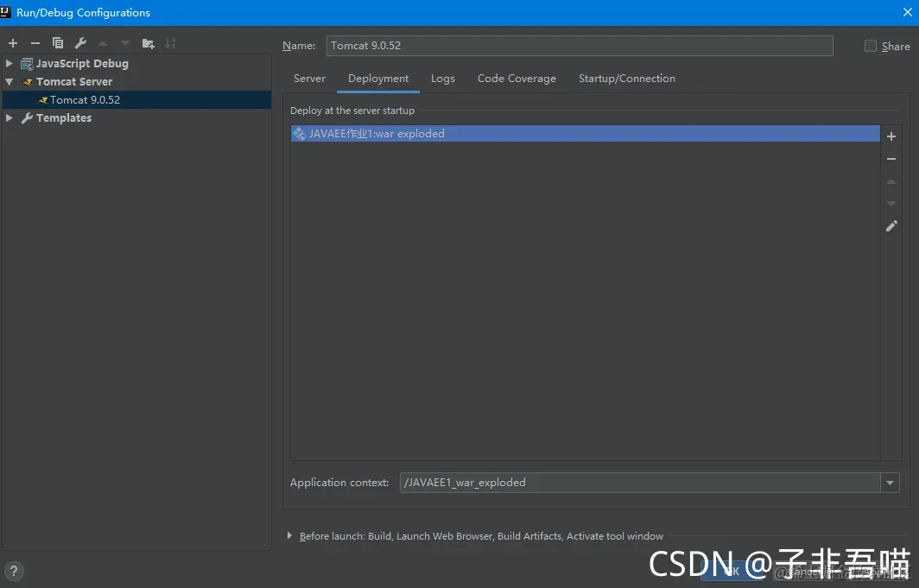919x588 pixels.
Task: Select the JavaScript Debug label
Action: click(x=82, y=63)
